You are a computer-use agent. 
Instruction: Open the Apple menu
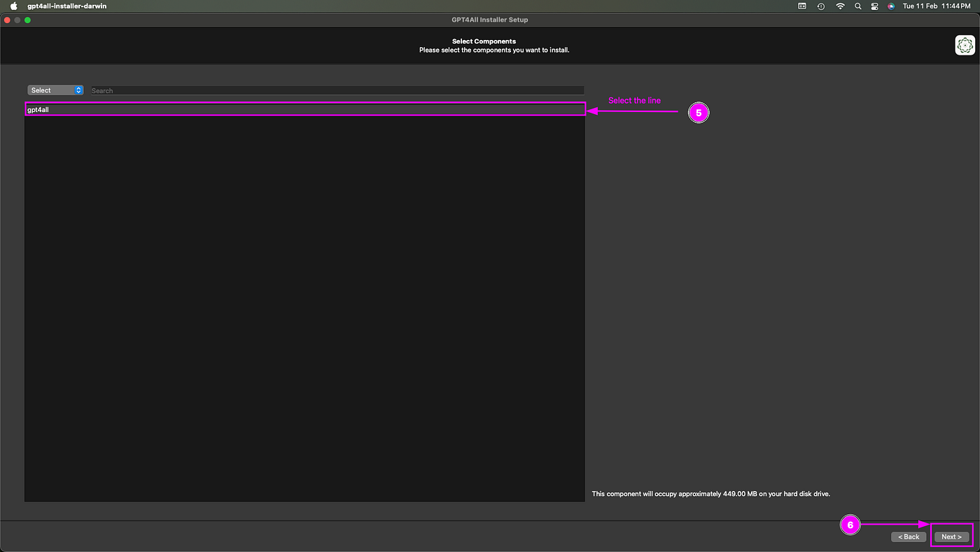(13, 6)
